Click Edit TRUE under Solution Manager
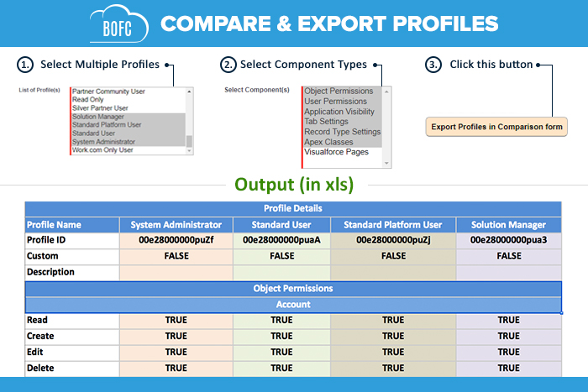588x392 pixels. click(x=508, y=353)
